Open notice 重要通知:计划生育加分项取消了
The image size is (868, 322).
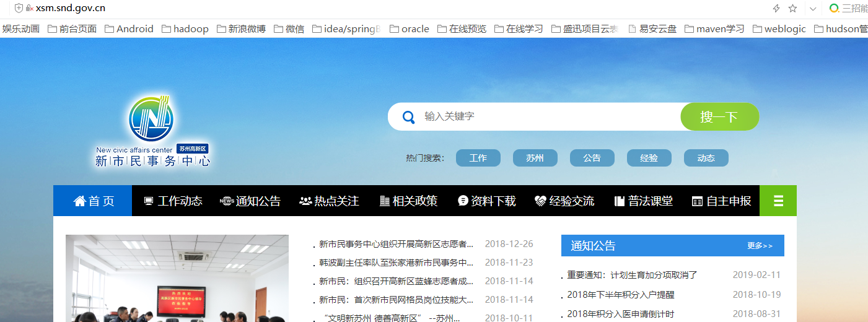click(632, 275)
